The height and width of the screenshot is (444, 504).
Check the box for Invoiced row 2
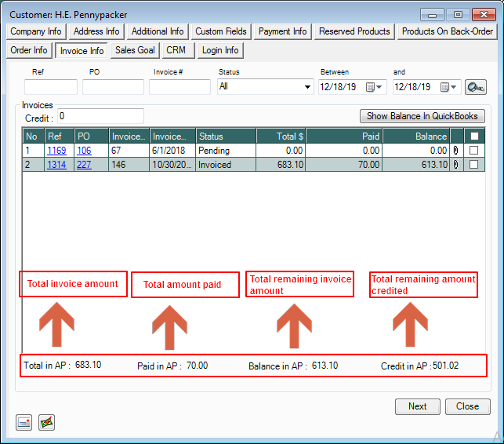[473, 165]
